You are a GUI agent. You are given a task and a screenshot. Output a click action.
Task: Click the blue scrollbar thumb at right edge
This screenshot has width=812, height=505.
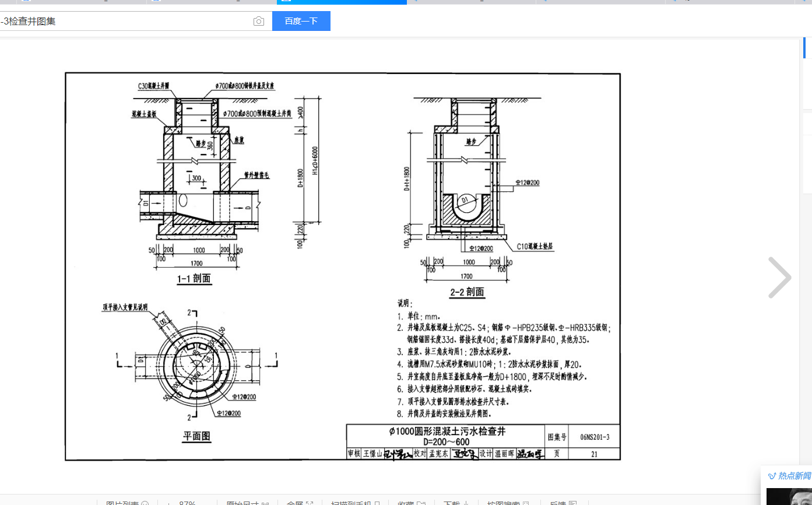click(x=804, y=48)
